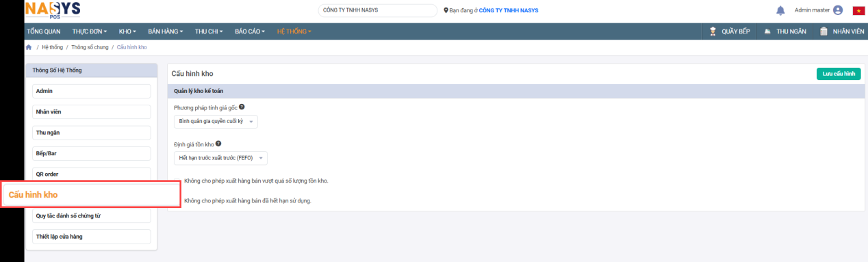Expand the KHO menu
868x262 pixels.
(127, 31)
